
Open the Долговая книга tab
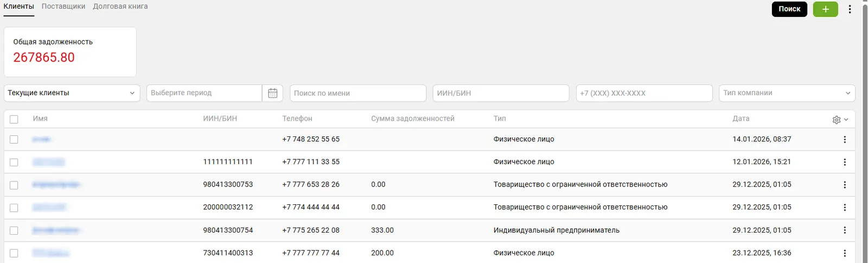coord(120,7)
